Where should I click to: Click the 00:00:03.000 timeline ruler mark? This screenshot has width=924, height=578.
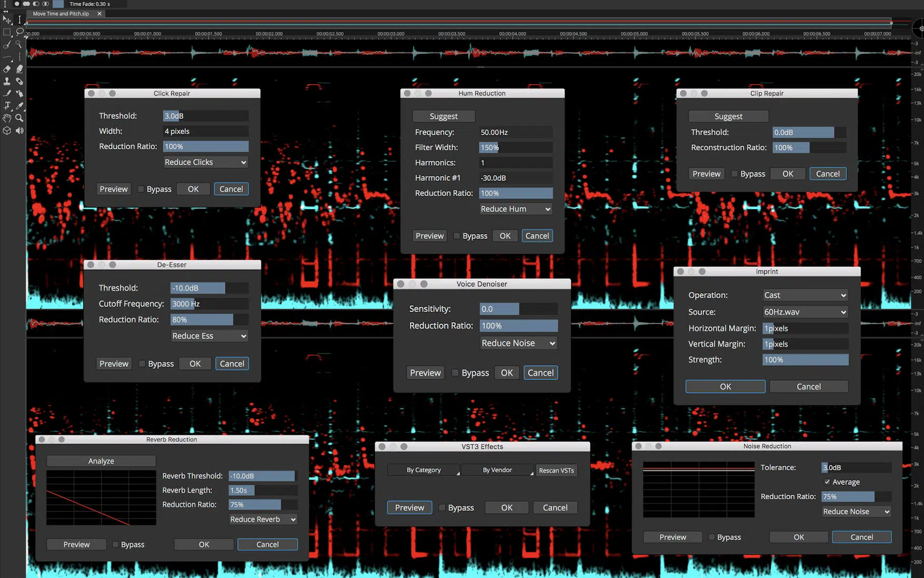click(391, 34)
